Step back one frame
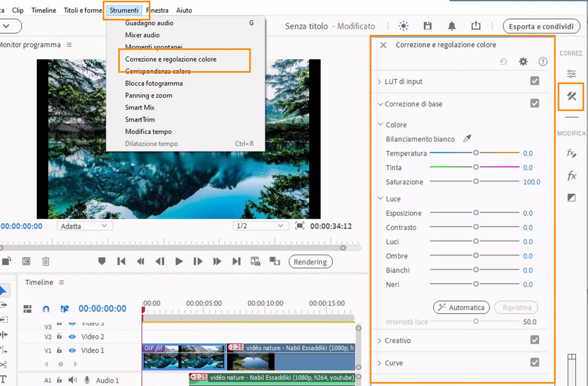Image resolution: width=588 pixels, height=386 pixels. click(160, 261)
